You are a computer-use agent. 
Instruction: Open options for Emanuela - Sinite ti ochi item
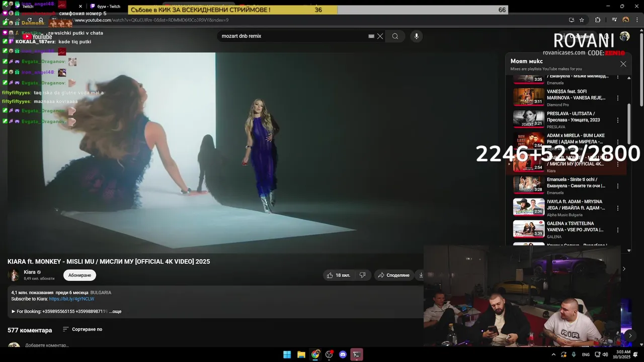coord(618,186)
